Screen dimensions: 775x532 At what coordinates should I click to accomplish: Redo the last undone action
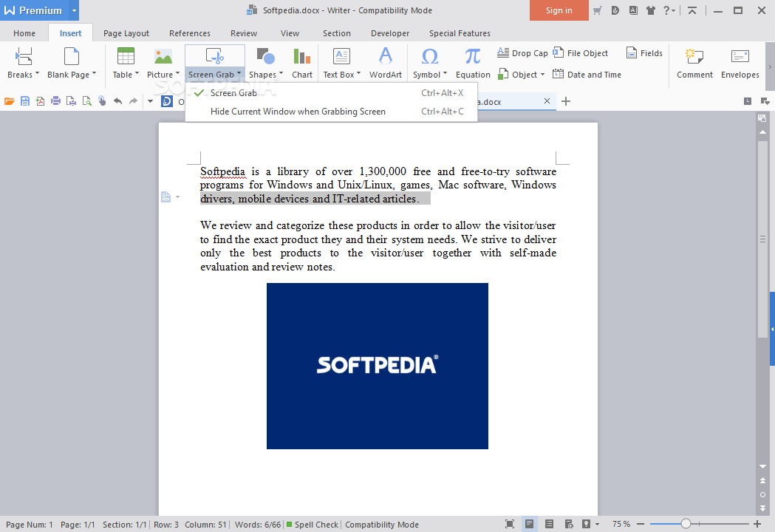point(133,101)
